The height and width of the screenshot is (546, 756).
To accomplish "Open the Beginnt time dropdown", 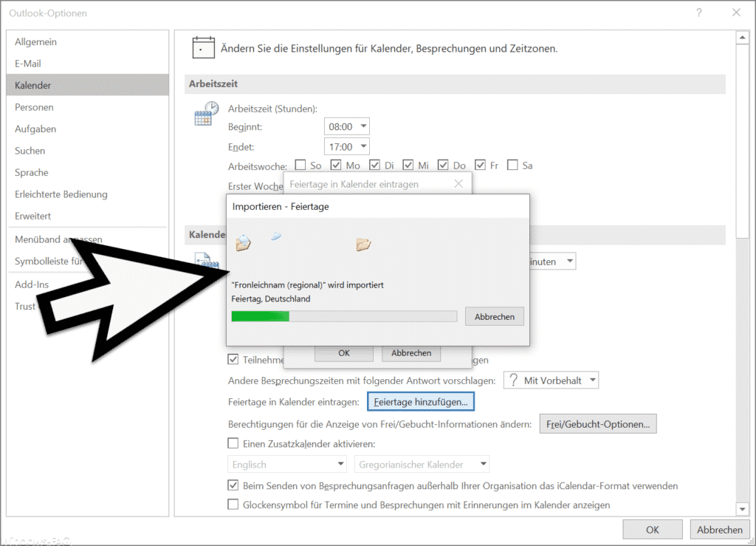I will 363,126.
